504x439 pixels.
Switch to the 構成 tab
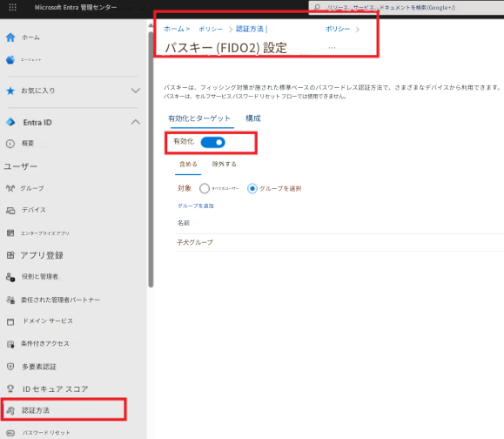click(x=253, y=118)
